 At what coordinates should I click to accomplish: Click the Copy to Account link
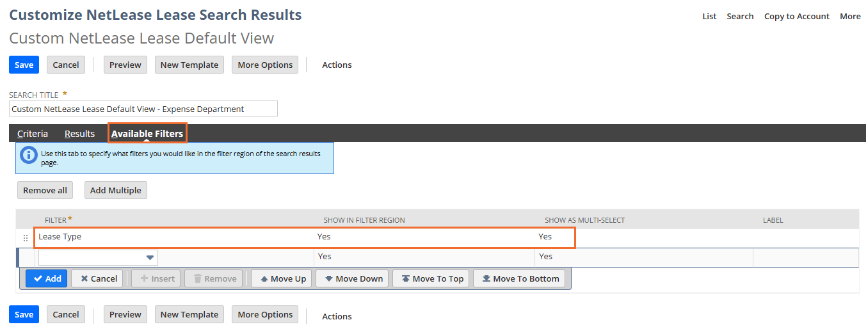(x=796, y=17)
